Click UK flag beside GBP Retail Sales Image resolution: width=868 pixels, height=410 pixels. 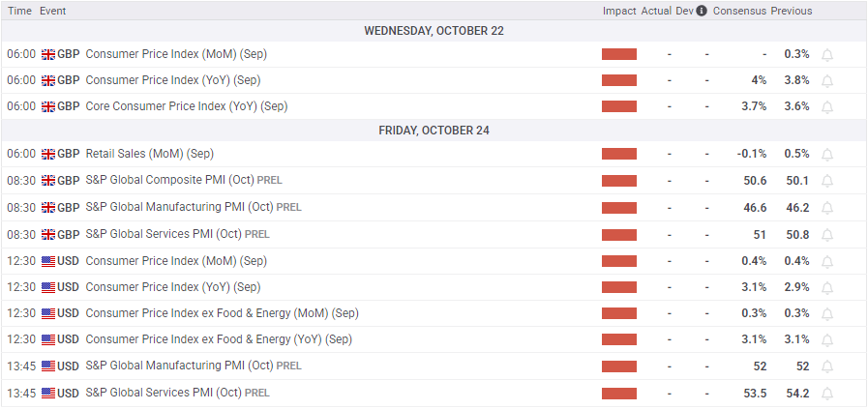click(x=48, y=154)
